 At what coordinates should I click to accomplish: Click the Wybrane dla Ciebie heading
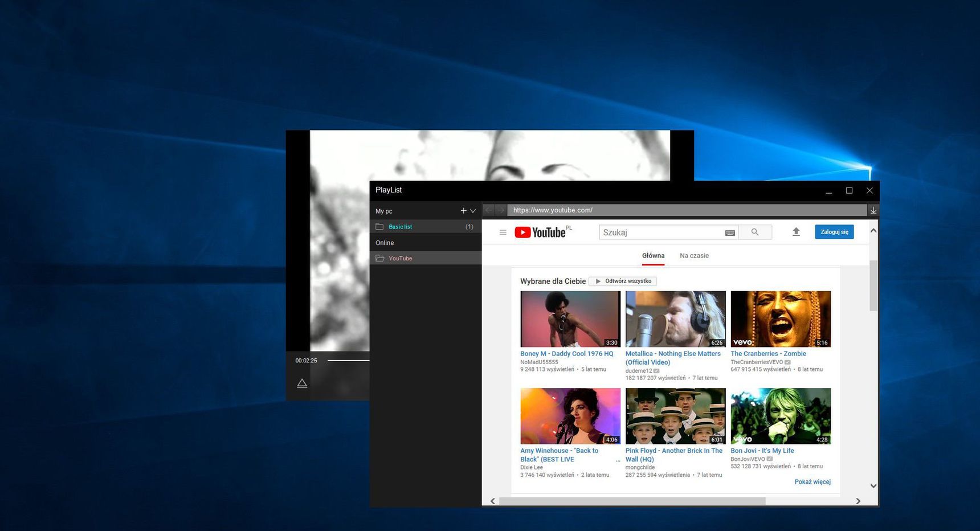coord(553,281)
